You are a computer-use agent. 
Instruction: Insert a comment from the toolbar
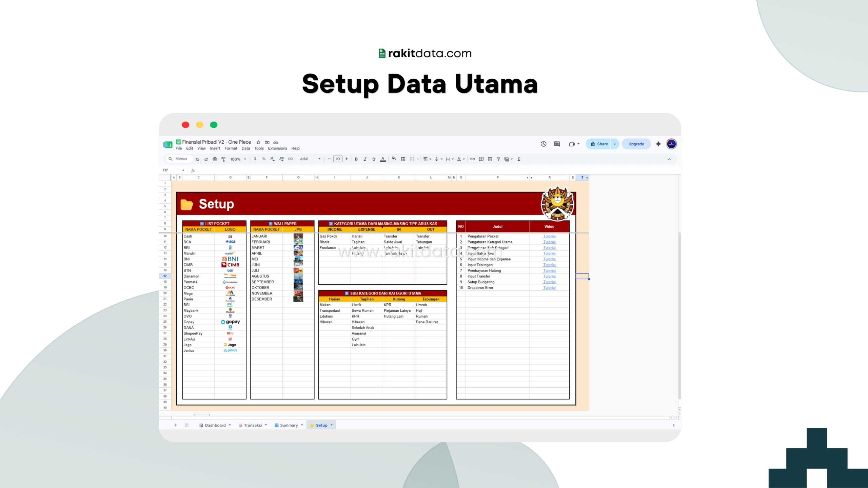(481, 159)
